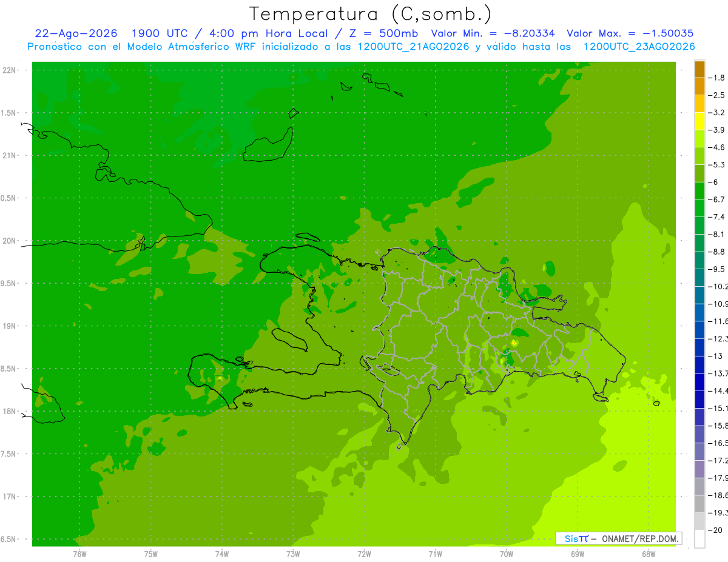Click the "1900 UTC" time text
This screenshot has height=562, width=728.
(160, 33)
